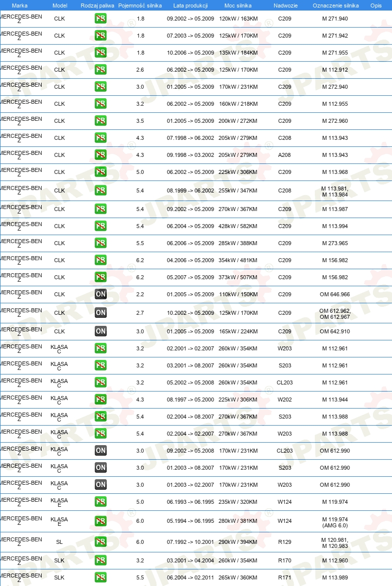Click the W202 body cell
392x586 pixels.
pos(285,400)
